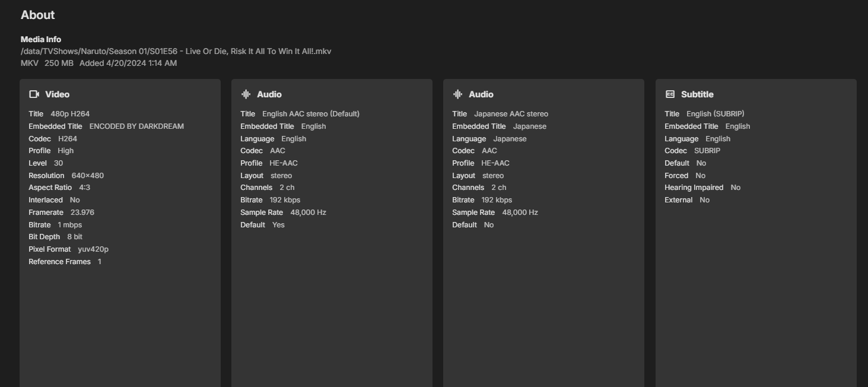This screenshot has height=387, width=868.
Task: Click the video camera icon
Action: [34, 94]
